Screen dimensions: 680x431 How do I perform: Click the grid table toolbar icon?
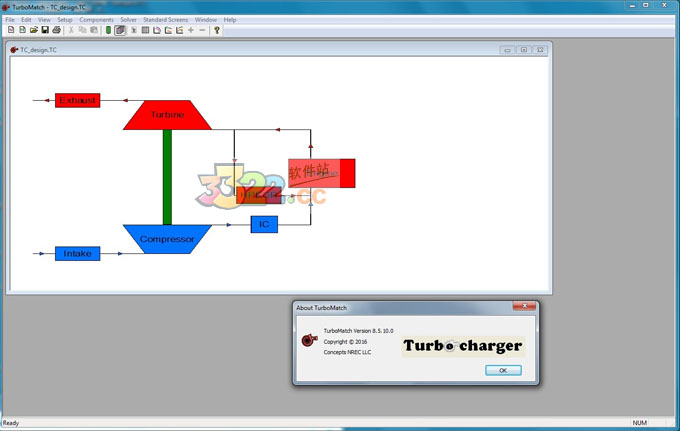[145, 30]
